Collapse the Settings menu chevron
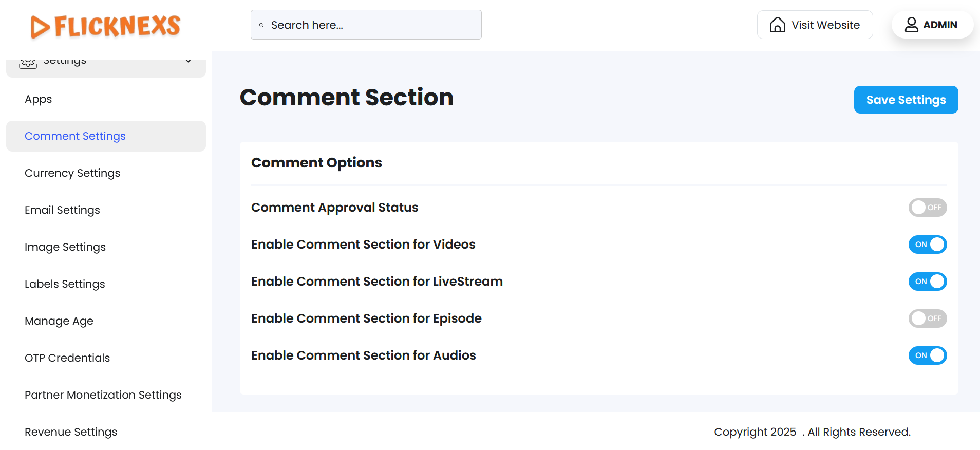 (189, 61)
